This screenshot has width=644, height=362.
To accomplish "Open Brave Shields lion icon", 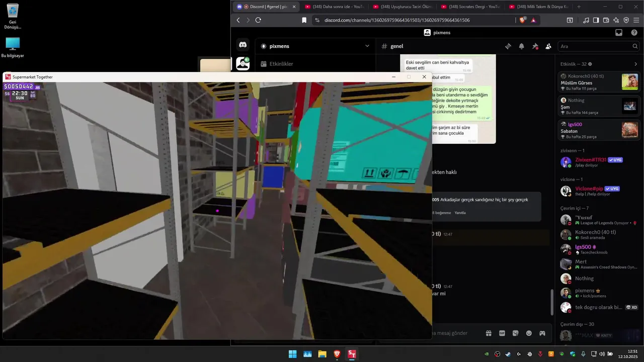I will tap(522, 20).
